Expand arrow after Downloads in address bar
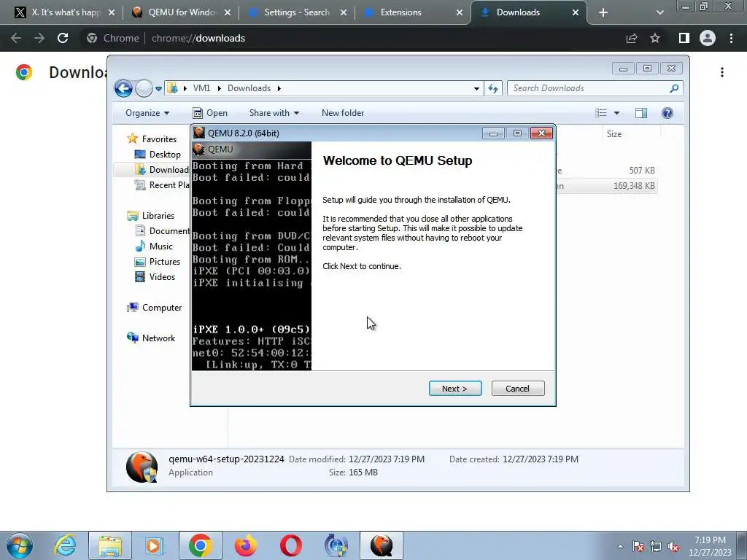 279,88
